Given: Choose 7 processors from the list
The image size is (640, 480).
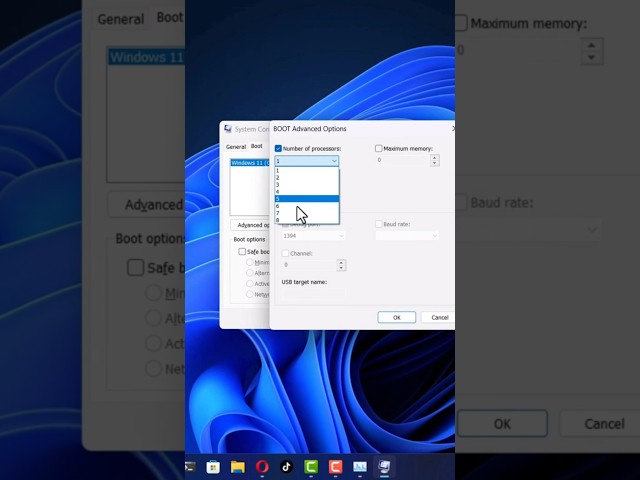Looking at the screenshot, I should (x=307, y=213).
